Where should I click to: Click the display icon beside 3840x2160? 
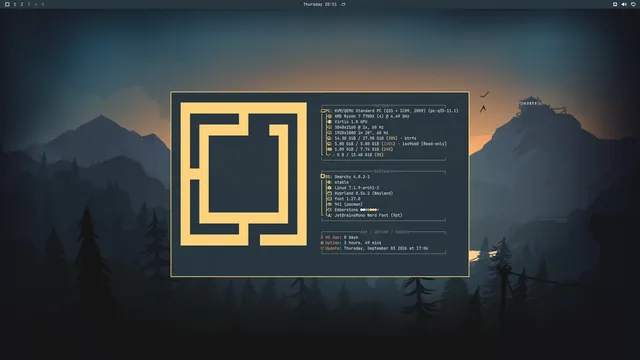pos(329,127)
